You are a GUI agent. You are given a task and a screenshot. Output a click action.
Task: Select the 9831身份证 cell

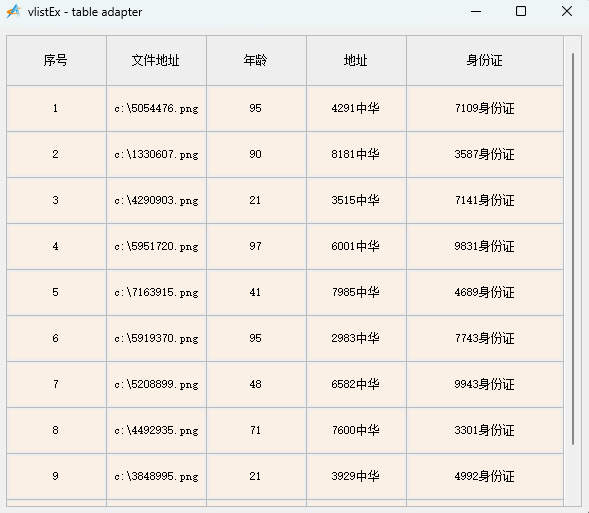(x=485, y=246)
